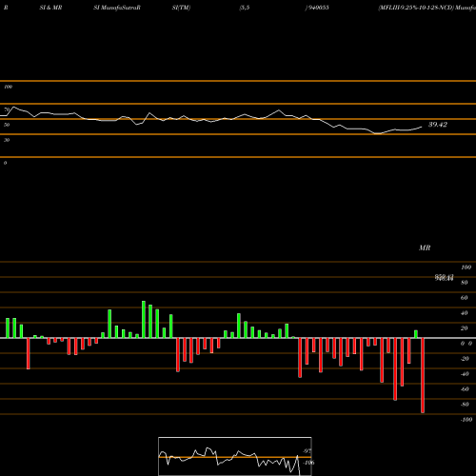This screenshot has height=476, width=476.
Task: Click the tallest green MR histogram bar
Action: pos(144,320)
